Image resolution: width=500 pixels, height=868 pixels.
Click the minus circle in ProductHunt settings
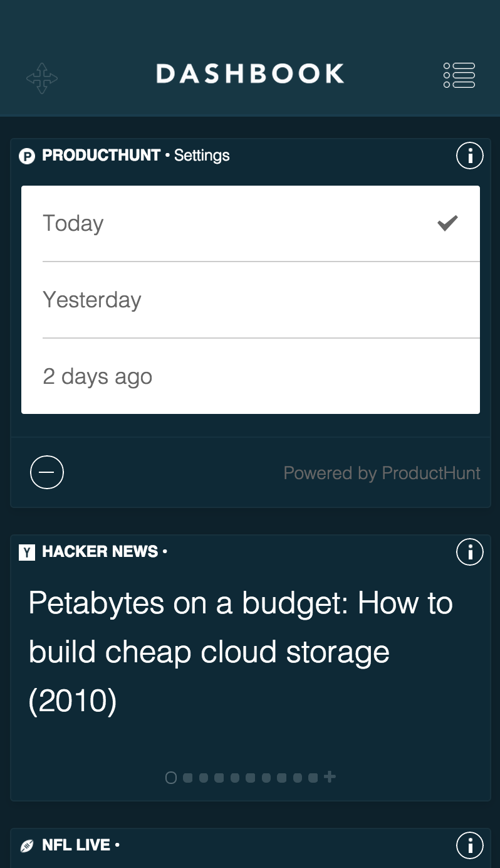tap(47, 472)
